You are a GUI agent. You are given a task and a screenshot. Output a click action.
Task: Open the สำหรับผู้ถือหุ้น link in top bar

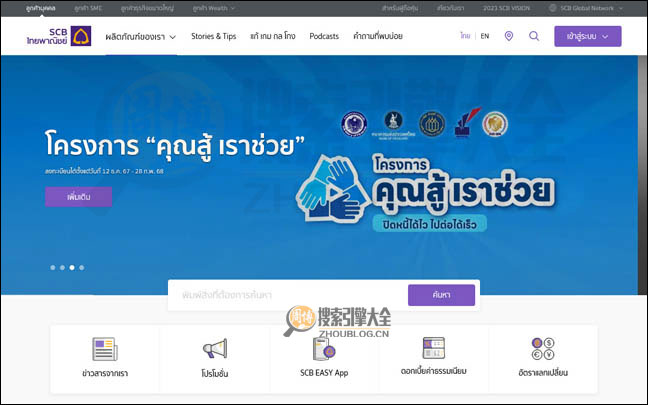400,8
